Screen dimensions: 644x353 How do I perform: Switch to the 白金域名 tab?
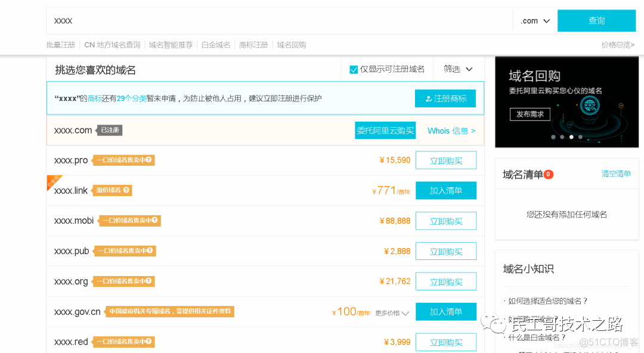coord(215,44)
